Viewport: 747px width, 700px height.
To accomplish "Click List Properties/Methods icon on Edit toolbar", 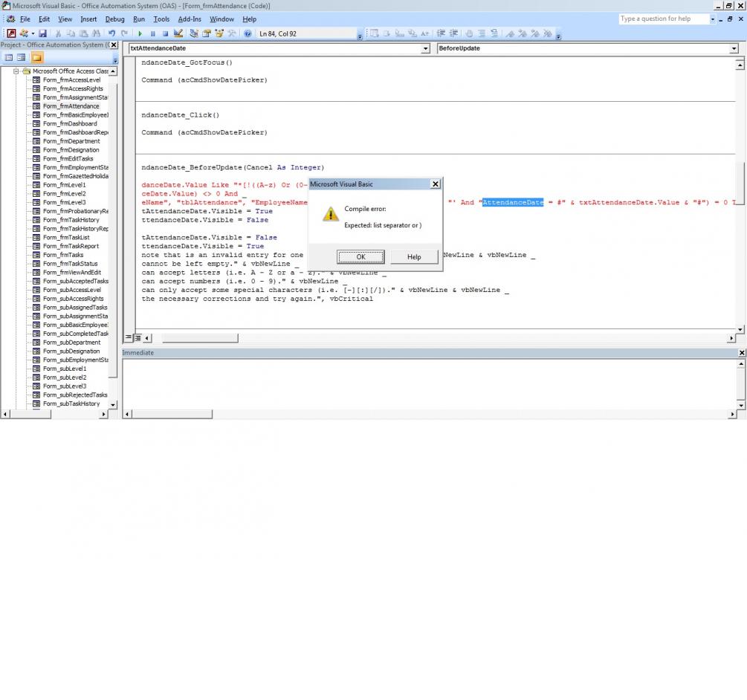I will (x=375, y=33).
